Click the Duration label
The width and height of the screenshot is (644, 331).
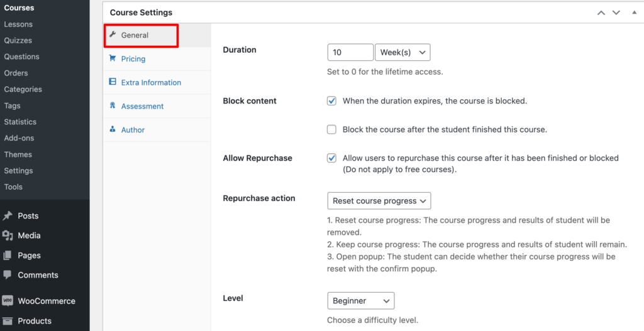coord(240,50)
